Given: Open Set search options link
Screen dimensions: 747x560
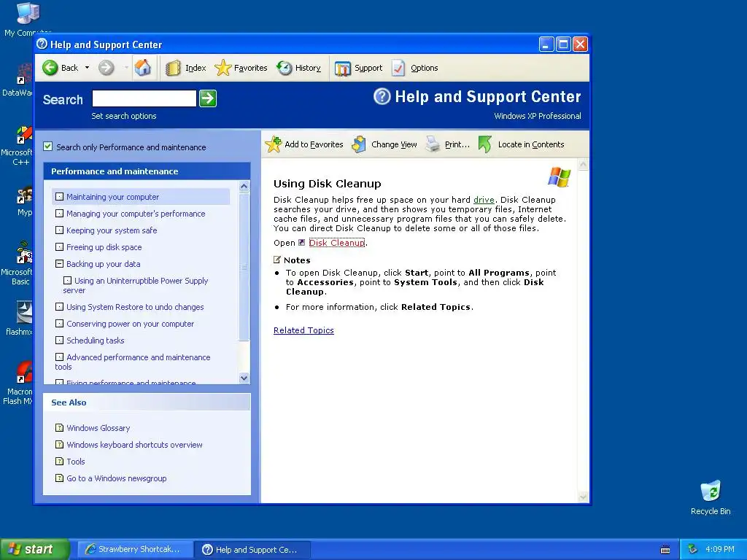Looking at the screenshot, I should click(x=124, y=116).
